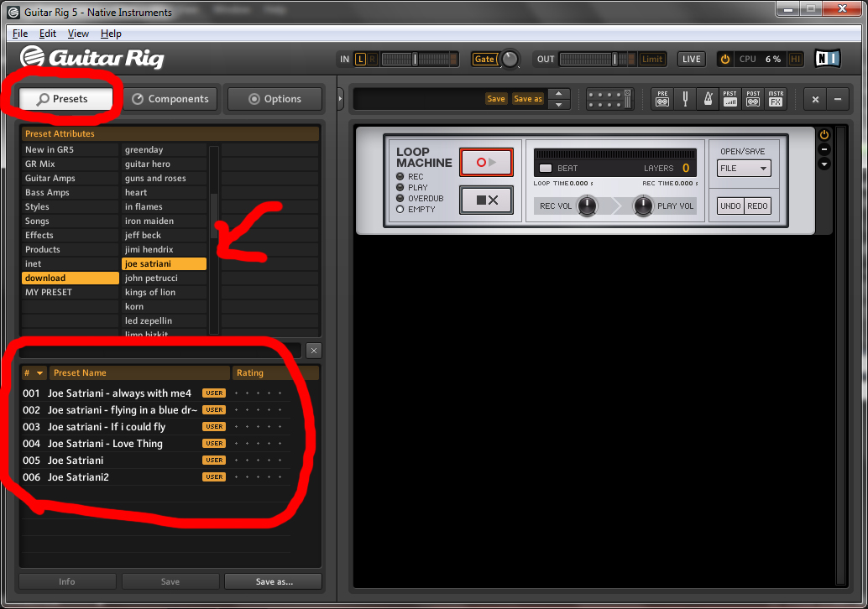Clear the preset search field X
The width and height of the screenshot is (868, 609).
pyautogui.click(x=313, y=351)
